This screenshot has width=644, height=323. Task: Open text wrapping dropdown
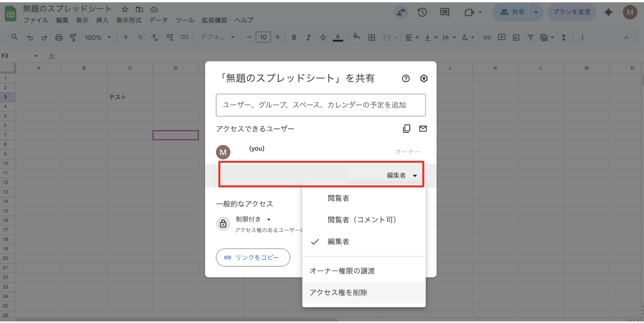(x=449, y=37)
